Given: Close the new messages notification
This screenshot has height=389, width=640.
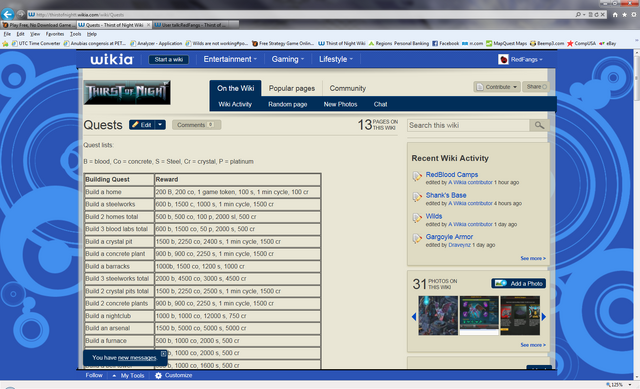Looking at the screenshot, I should coord(163,353).
